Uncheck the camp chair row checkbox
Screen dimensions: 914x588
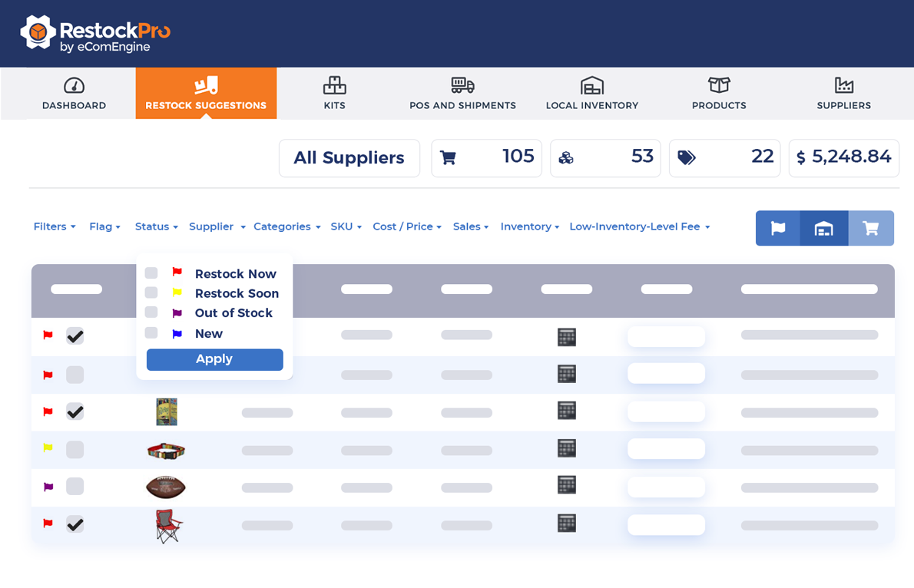(x=75, y=524)
